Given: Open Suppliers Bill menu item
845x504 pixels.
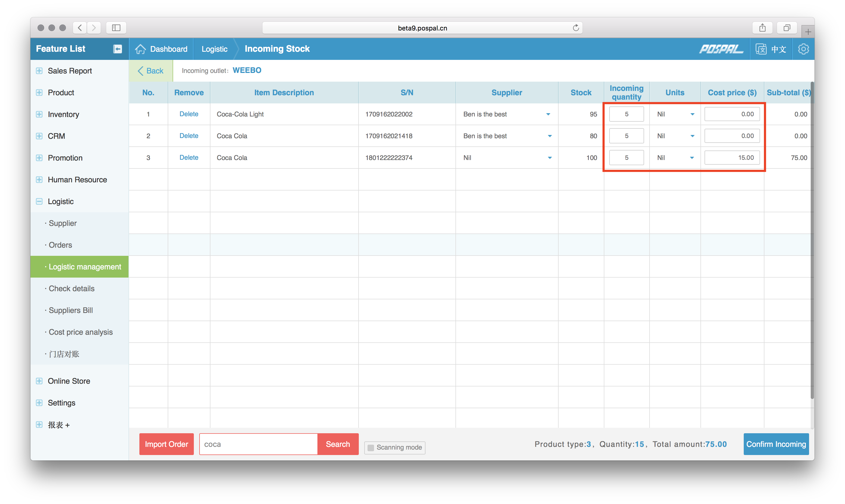Looking at the screenshot, I should click(71, 311).
